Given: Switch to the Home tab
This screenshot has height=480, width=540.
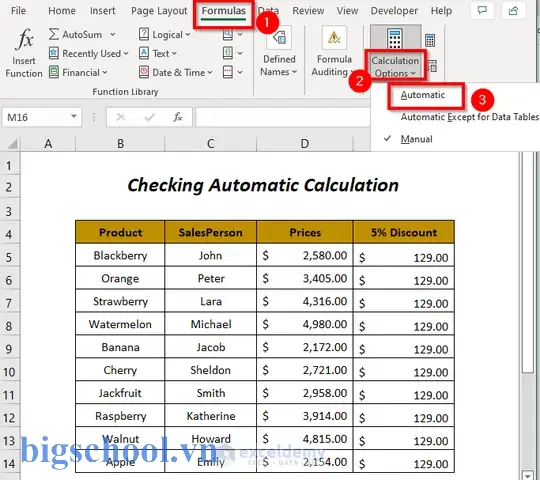Looking at the screenshot, I should tap(62, 11).
